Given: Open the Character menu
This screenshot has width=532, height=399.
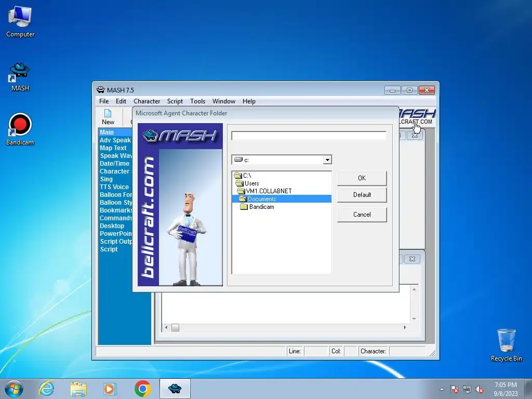Looking at the screenshot, I should [x=147, y=101].
